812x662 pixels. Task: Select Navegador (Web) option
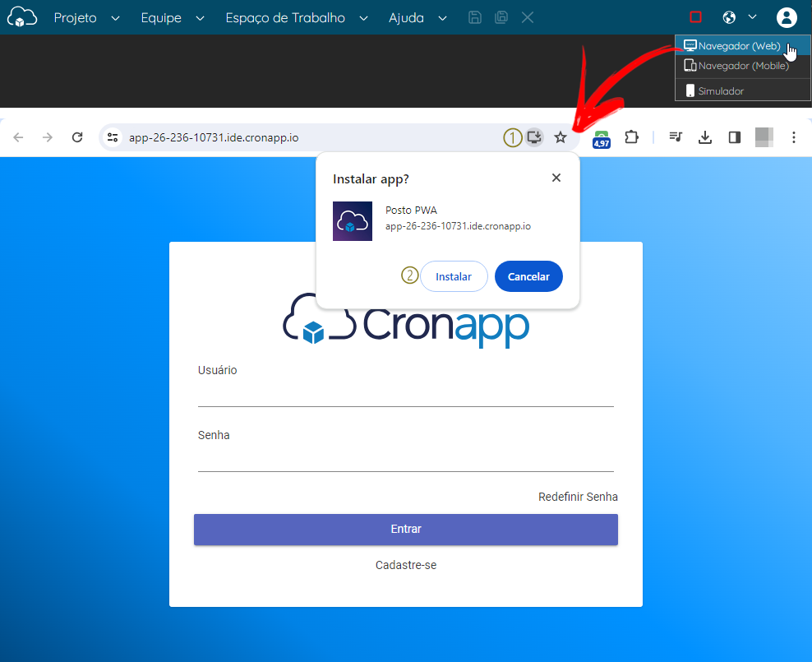coord(743,45)
